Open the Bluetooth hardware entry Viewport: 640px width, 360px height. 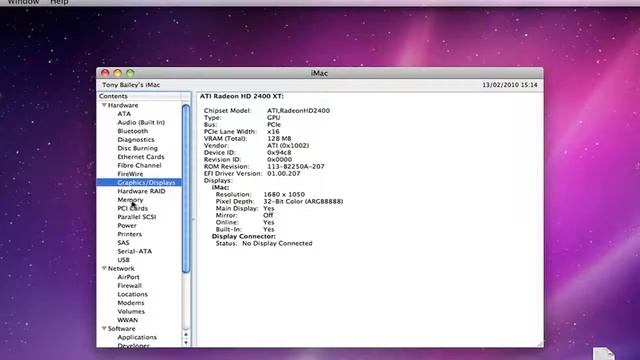click(x=133, y=131)
